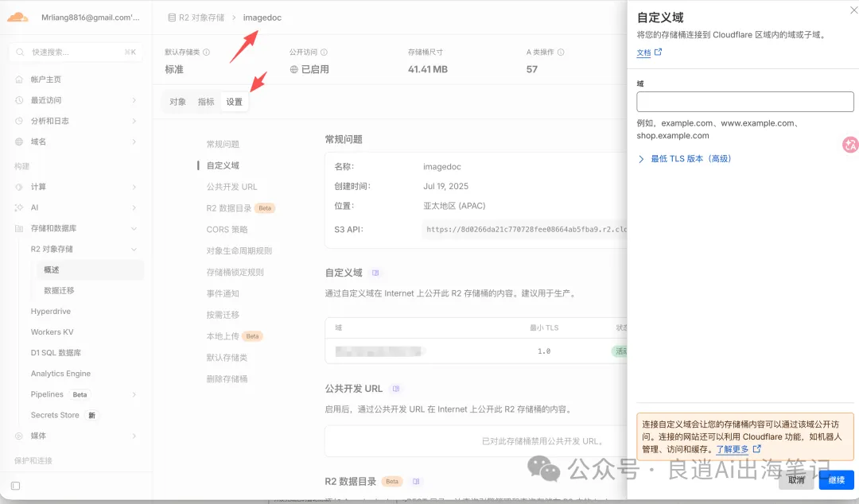Expand 最低 TLS 版本（高级）options
Image resolution: width=859 pixels, height=504 pixels.
click(x=685, y=159)
